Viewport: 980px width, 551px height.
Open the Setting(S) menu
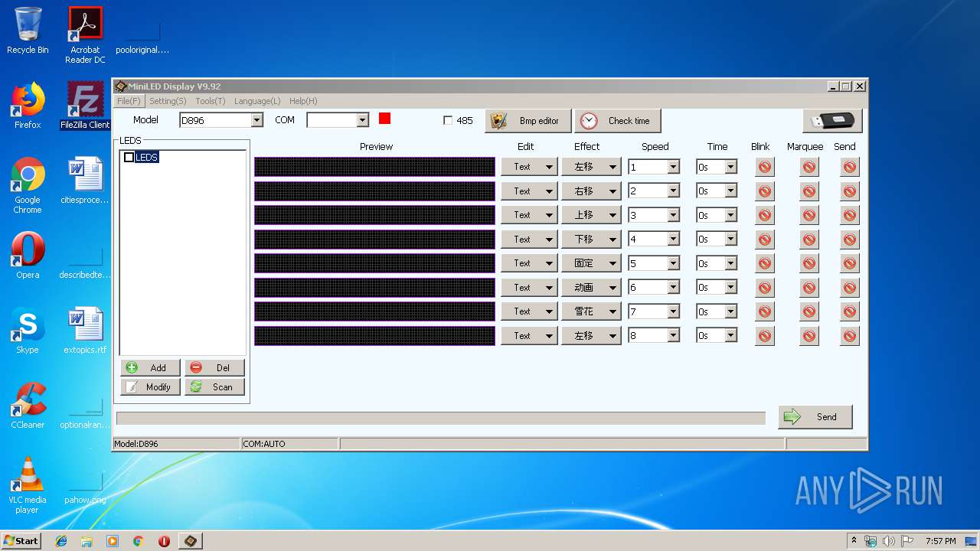tap(168, 101)
